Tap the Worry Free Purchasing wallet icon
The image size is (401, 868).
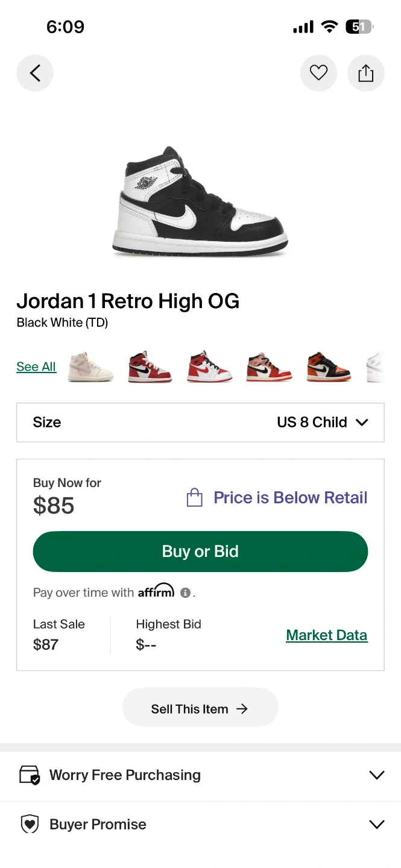pyautogui.click(x=30, y=775)
